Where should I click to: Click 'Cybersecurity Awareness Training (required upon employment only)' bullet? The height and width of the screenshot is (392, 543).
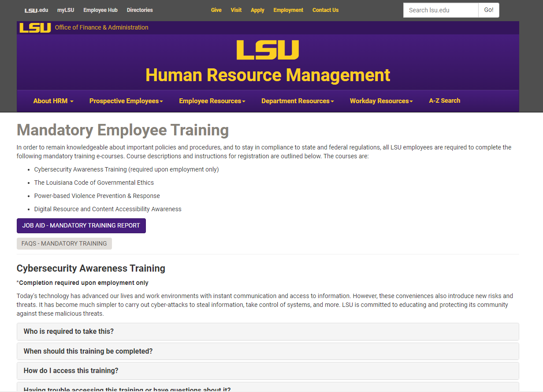point(126,169)
